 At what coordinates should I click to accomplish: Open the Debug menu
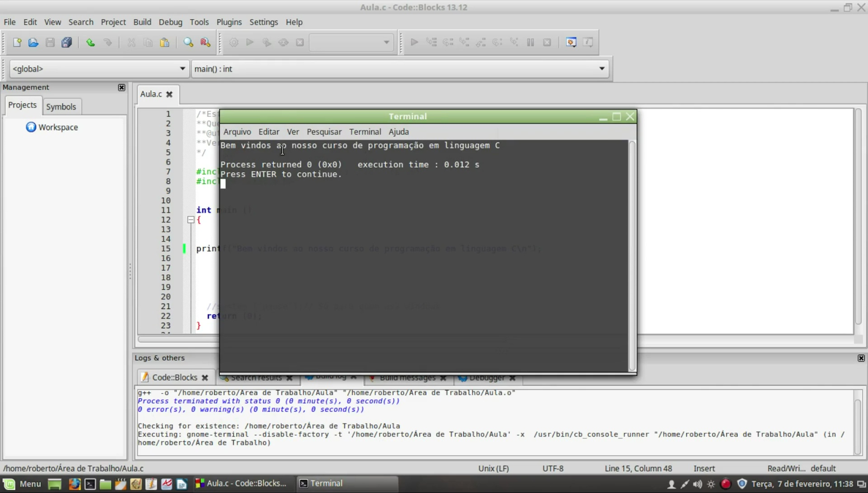coord(170,22)
